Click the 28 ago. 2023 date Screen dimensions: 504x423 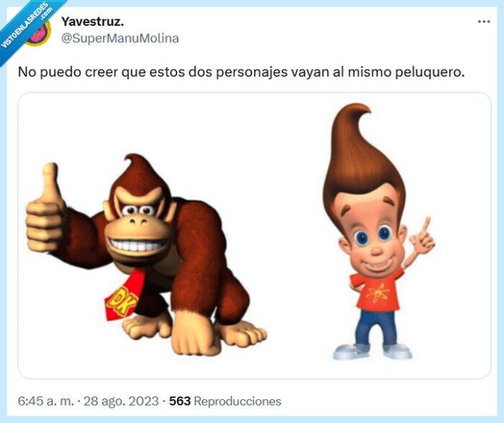(121, 401)
